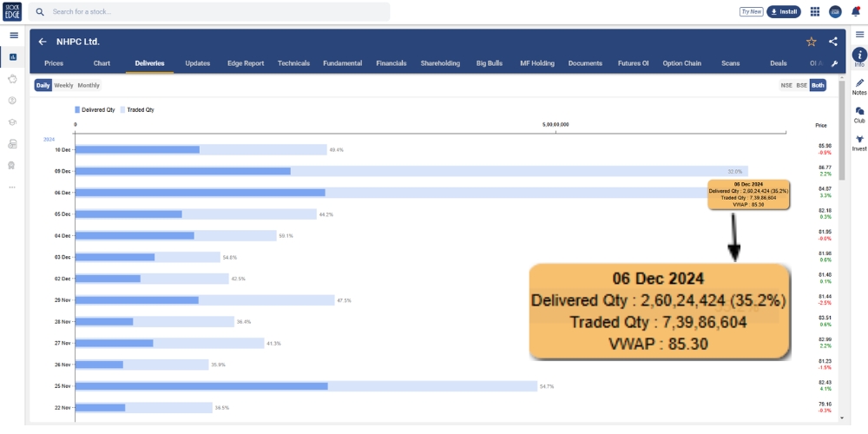Click the share icon in header
This screenshot has height=434, width=868.
pyautogui.click(x=833, y=42)
